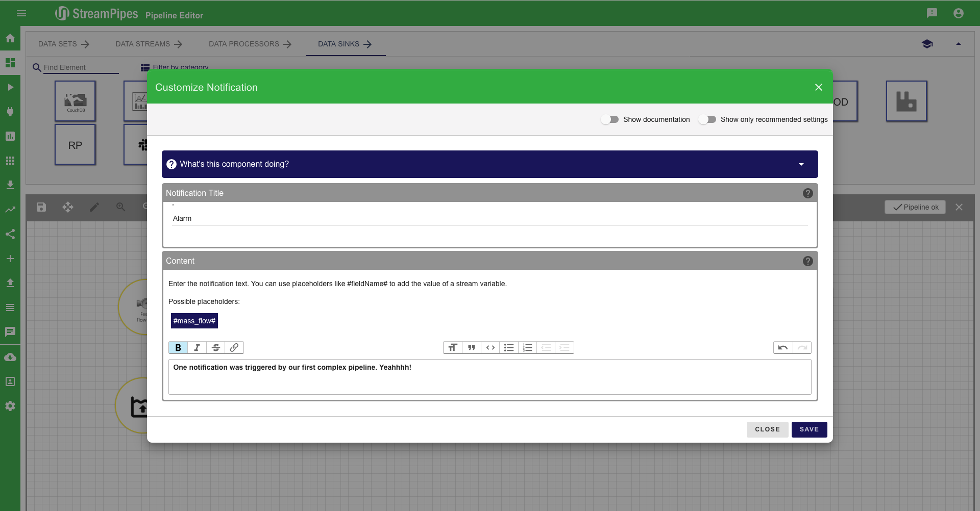Create a numbered list
The height and width of the screenshot is (511, 980).
coord(528,348)
